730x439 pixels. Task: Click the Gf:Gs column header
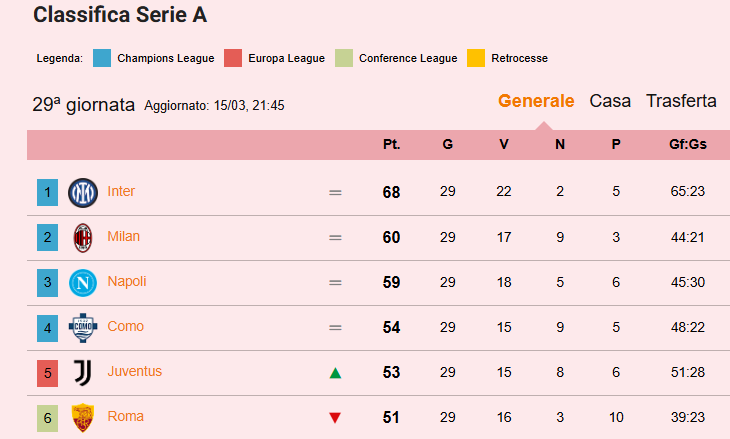tap(688, 144)
